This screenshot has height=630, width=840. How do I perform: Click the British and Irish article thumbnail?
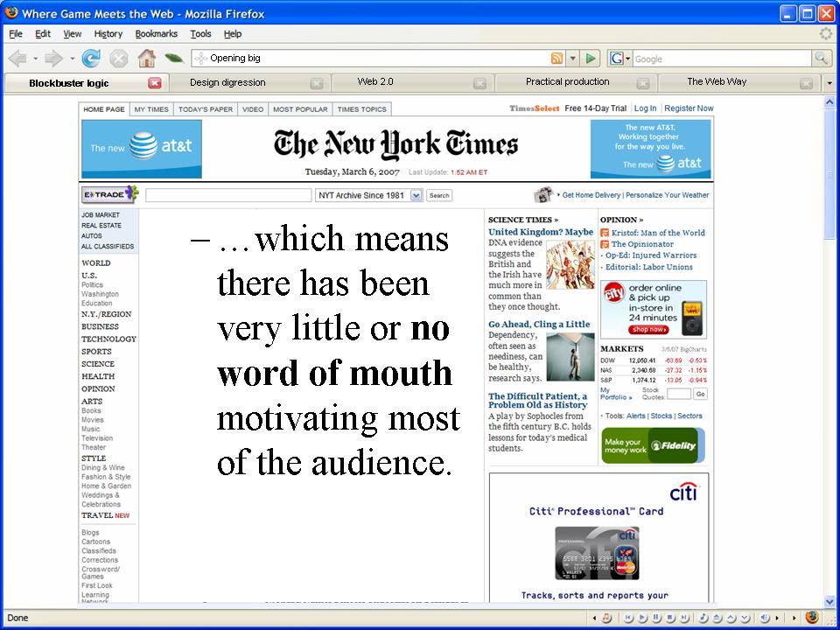tap(570, 264)
